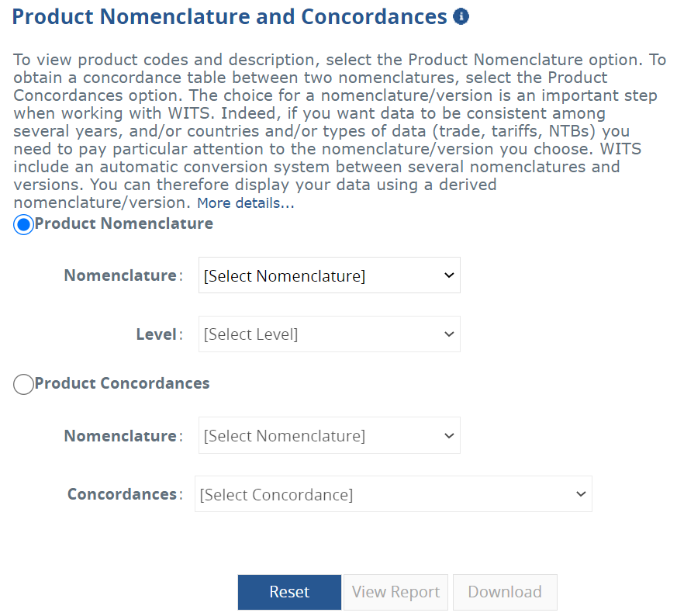
Task: Click the Download button
Action: [x=505, y=592]
